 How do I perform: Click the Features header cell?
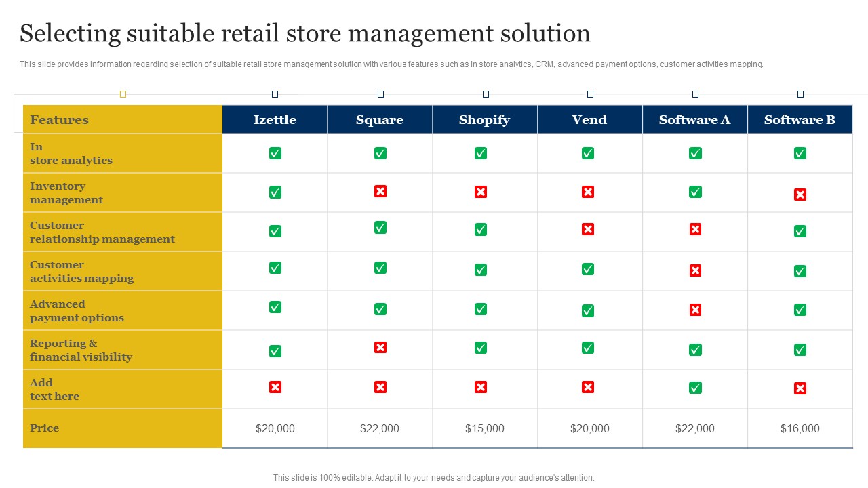123,119
